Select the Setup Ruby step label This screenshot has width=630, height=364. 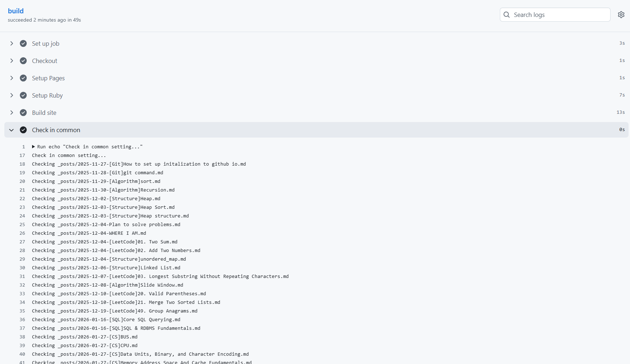click(47, 95)
